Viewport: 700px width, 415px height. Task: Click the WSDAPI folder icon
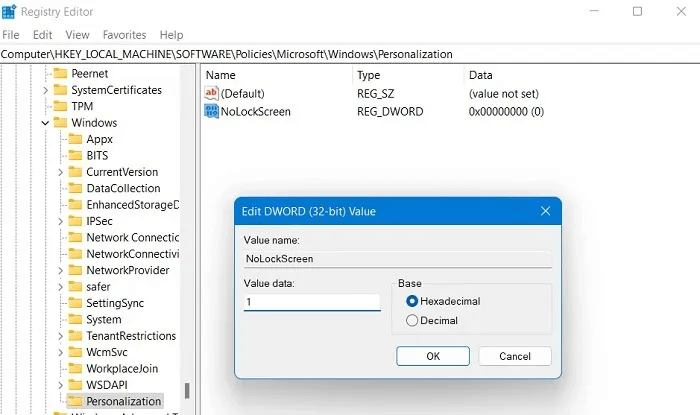[75, 385]
